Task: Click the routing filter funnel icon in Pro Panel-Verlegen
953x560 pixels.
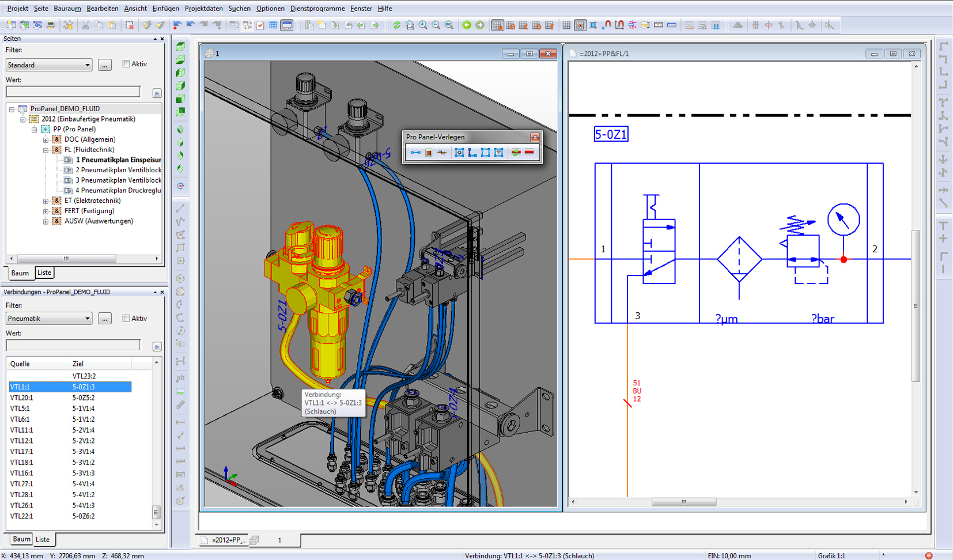Action: click(x=499, y=153)
